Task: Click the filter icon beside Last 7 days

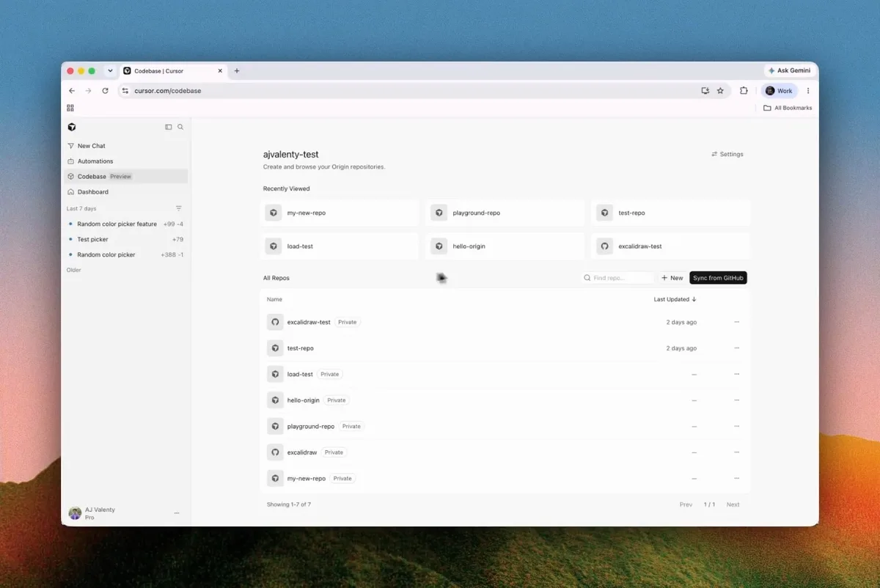Action: [x=179, y=208]
